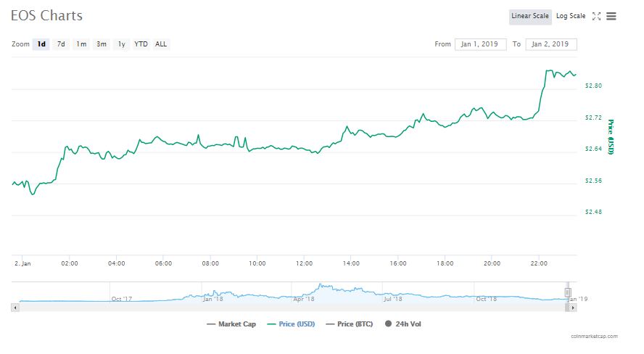Click the 08:00 time axis label
This screenshot has height=354, width=644.
(x=210, y=263)
